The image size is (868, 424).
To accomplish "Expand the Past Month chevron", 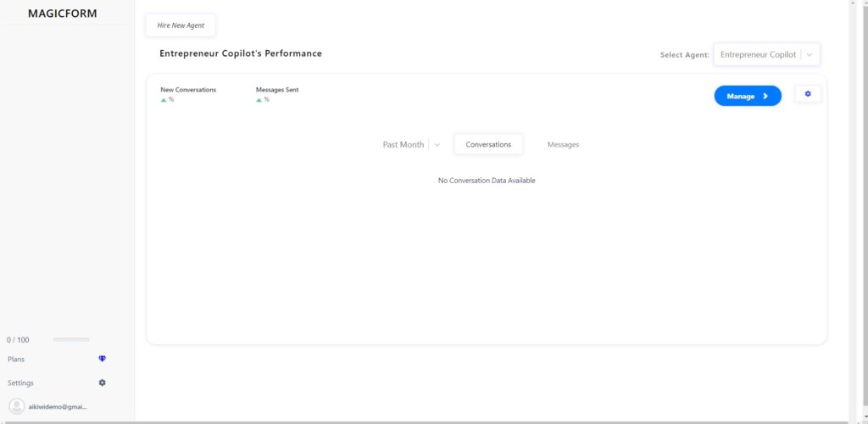I will tap(437, 145).
